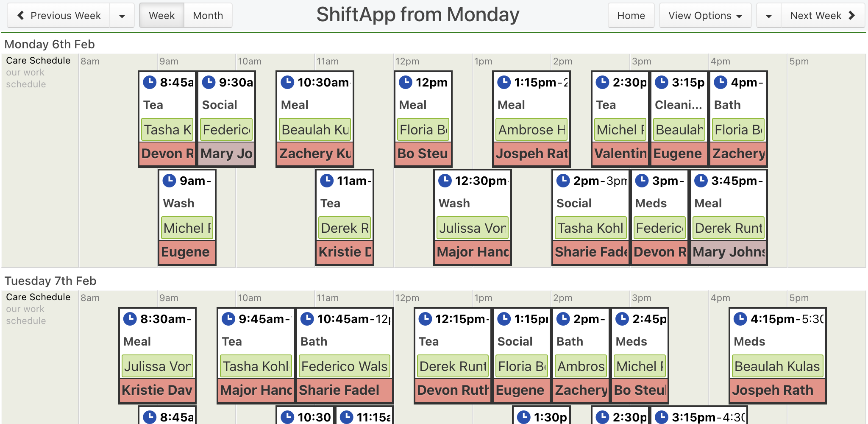Image resolution: width=868 pixels, height=424 pixels.
Task: Switch to Month view
Action: [208, 16]
